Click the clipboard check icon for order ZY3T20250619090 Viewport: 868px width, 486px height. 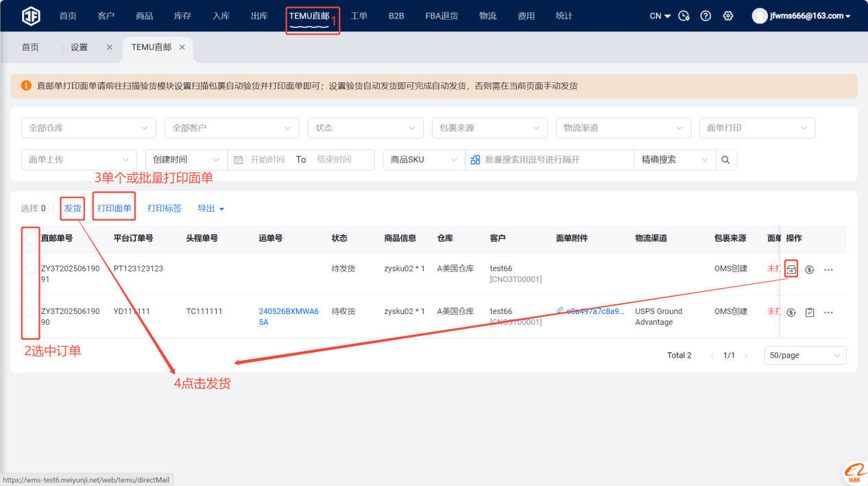810,313
